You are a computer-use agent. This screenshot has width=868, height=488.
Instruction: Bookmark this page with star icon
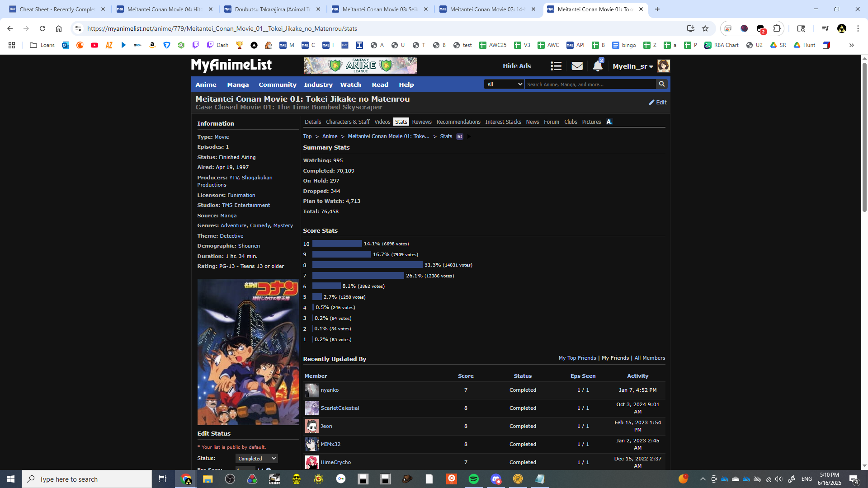[x=705, y=28]
